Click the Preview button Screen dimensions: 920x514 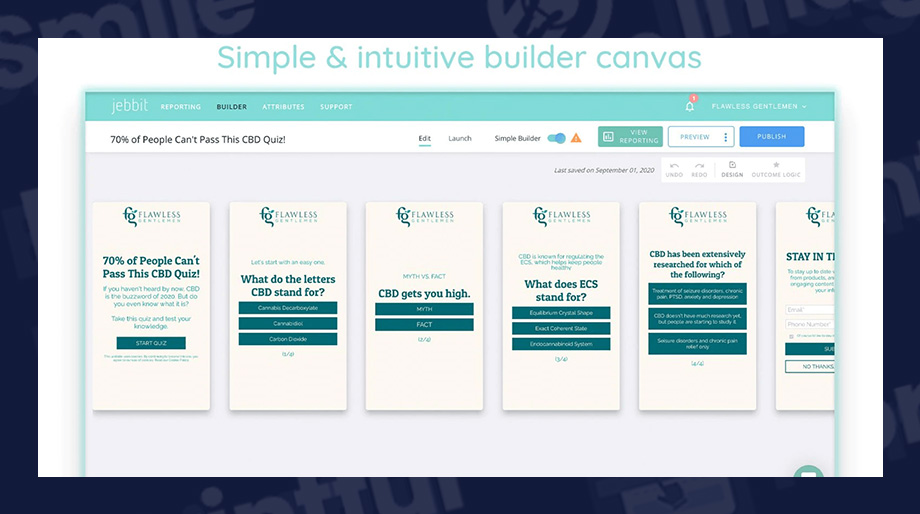[x=695, y=137]
